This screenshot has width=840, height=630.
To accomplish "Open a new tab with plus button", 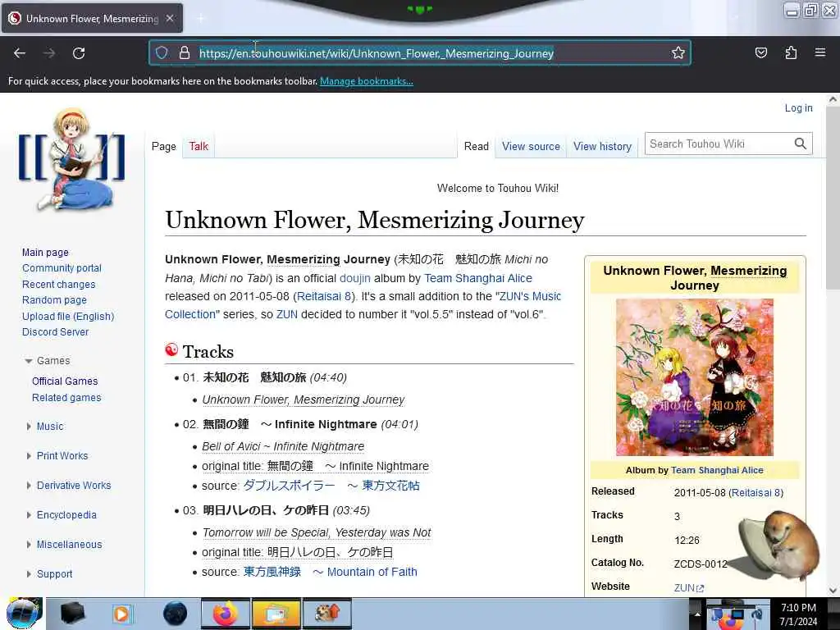I will [201, 18].
